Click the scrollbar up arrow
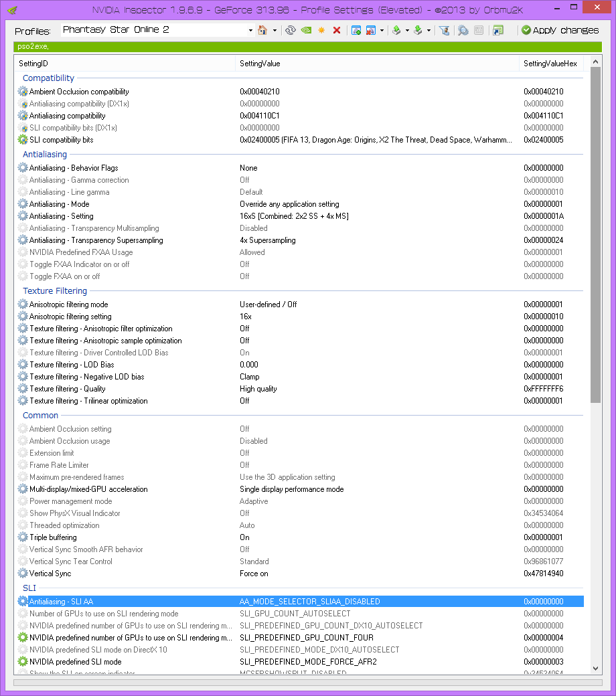Screen dimensions: 616x696 (x=595, y=62)
